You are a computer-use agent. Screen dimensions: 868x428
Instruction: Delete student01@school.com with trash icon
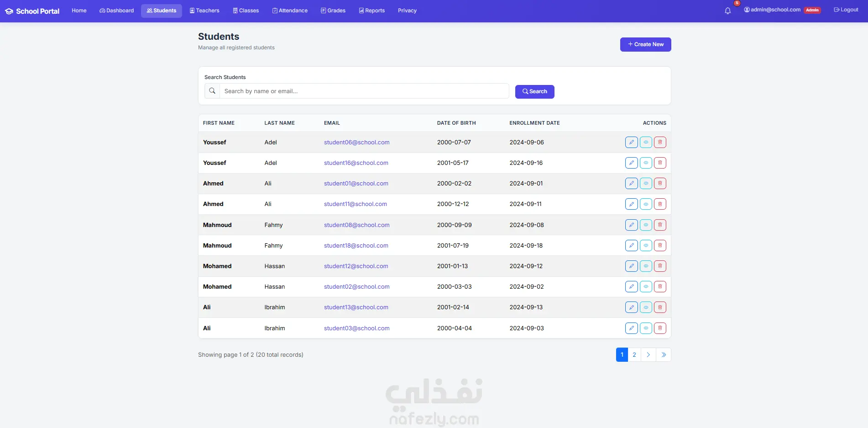click(660, 183)
